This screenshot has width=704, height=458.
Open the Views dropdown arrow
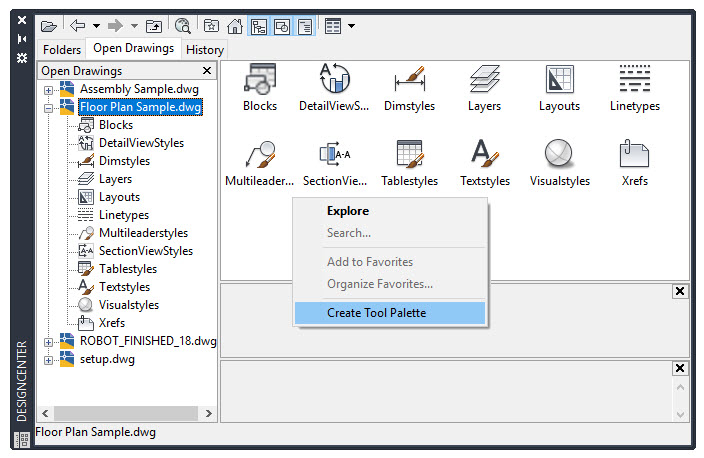tap(352, 26)
